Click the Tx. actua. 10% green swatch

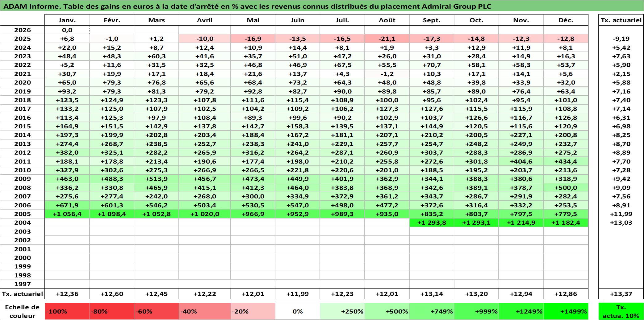click(x=621, y=311)
